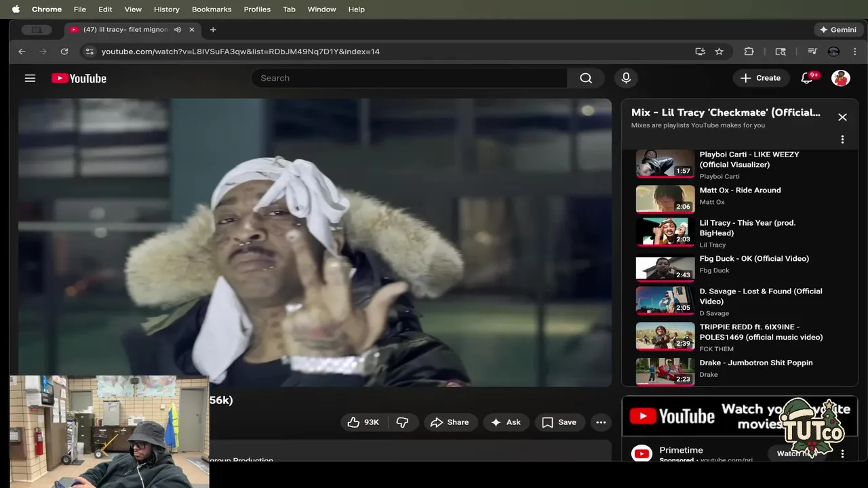Open the Tab menu

tap(289, 9)
